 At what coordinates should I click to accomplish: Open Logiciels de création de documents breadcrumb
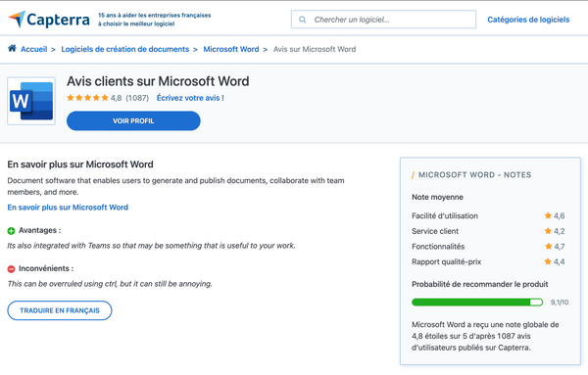(124, 49)
